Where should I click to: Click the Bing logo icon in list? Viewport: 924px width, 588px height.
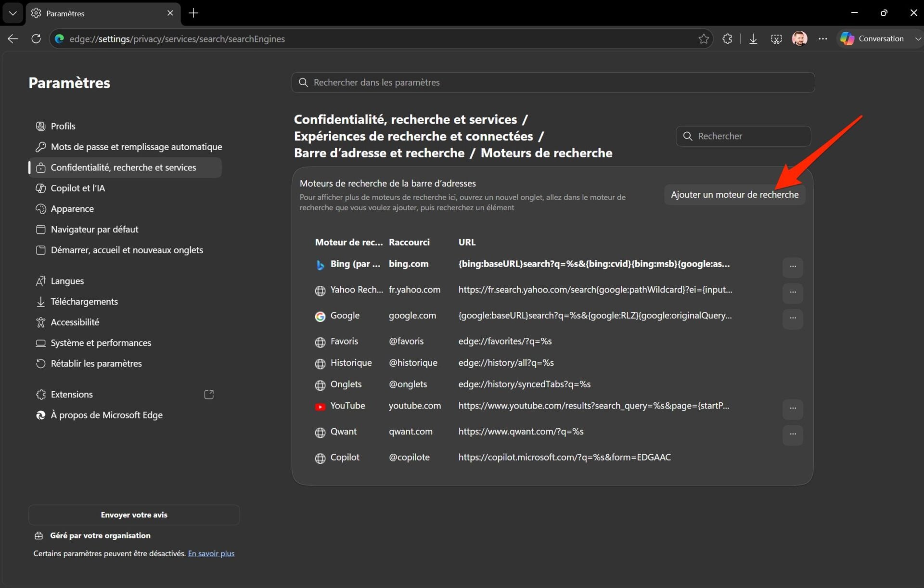click(320, 265)
